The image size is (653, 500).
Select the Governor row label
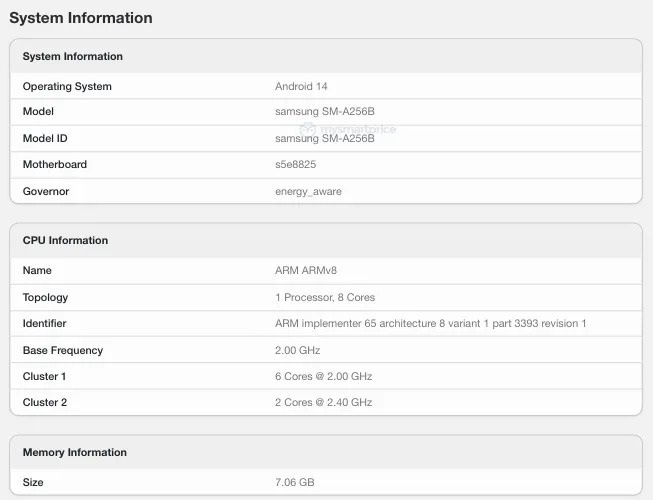(46, 191)
